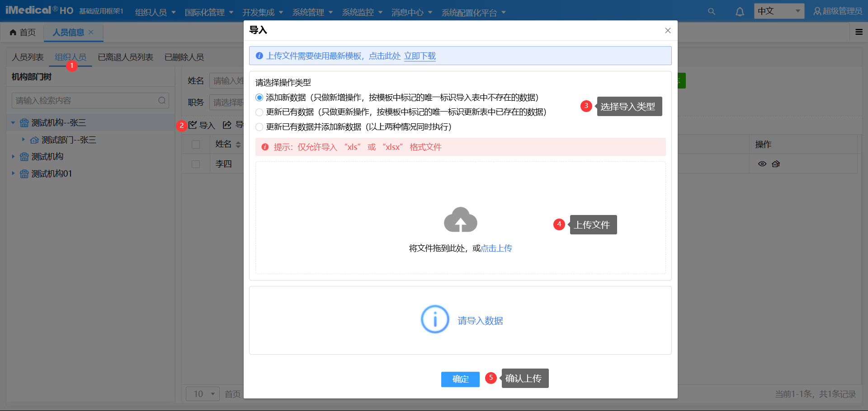This screenshot has height=411, width=868.
Task: Click the 立即下载 template download link
Action: 420,56
